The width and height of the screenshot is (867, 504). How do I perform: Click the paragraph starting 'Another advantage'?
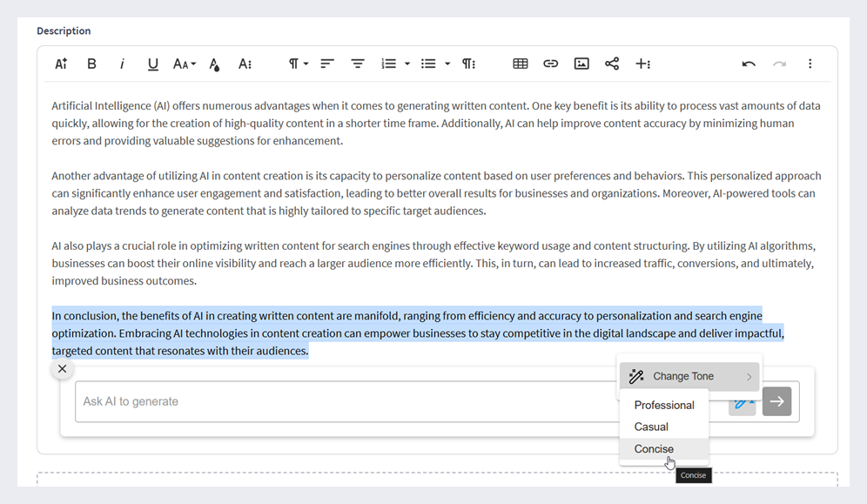(436, 193)
